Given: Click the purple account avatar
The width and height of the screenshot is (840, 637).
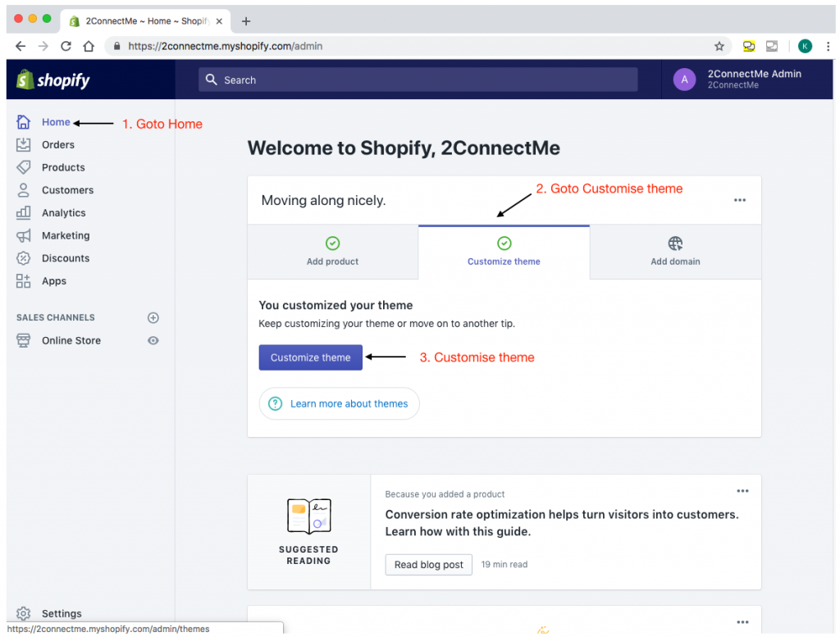Looking at the screenshot, I should (x=684, y=80).
